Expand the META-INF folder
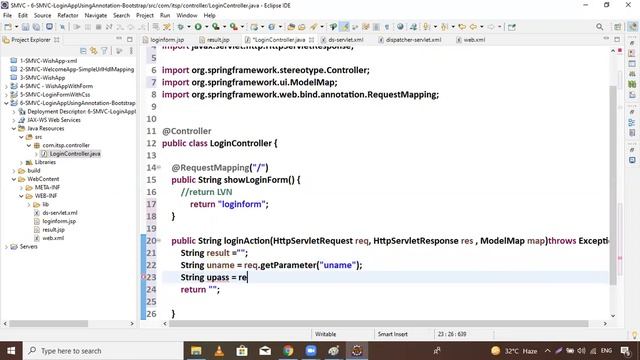The height and width of the screenshot is (360, 640). tap(21, 188)
